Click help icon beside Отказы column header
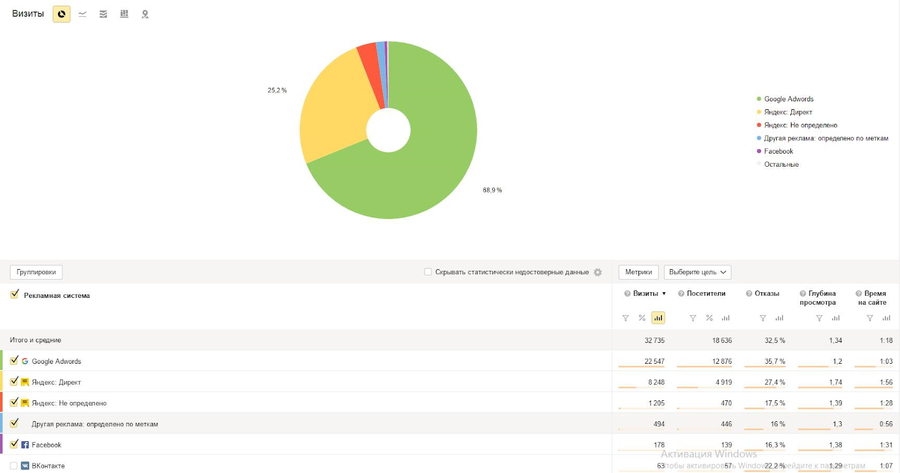The height and width of the screenshot is (473, 900). [749, 293]
